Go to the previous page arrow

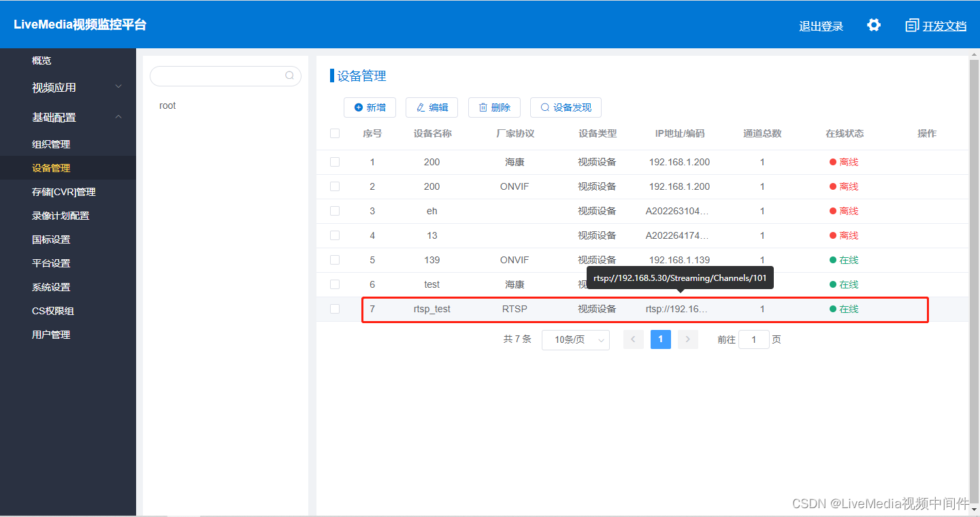634,339
